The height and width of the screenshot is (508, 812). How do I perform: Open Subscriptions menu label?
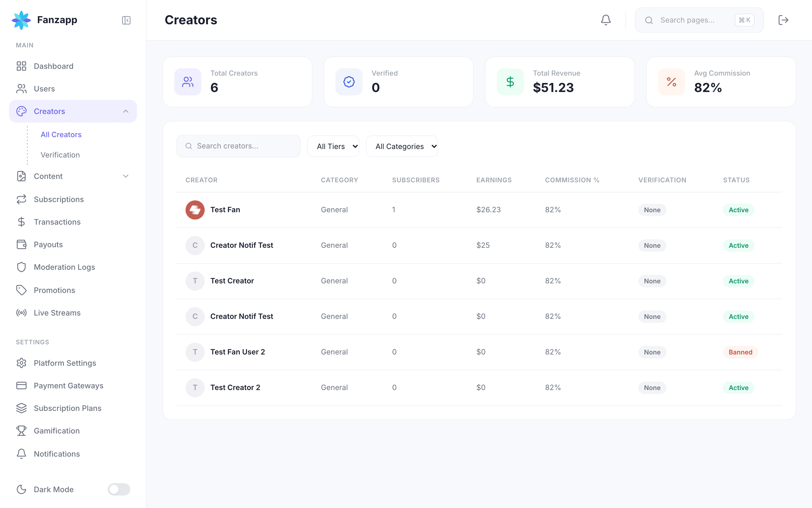59,199
